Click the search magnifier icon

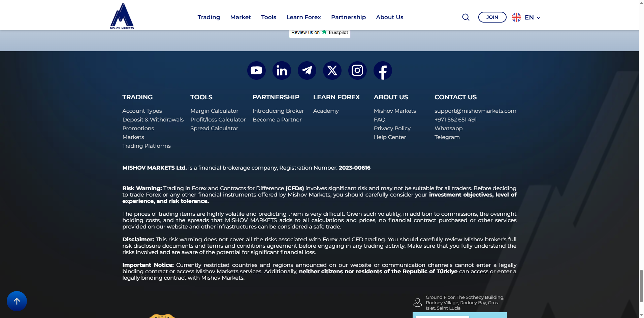click(x=465, y=17)
